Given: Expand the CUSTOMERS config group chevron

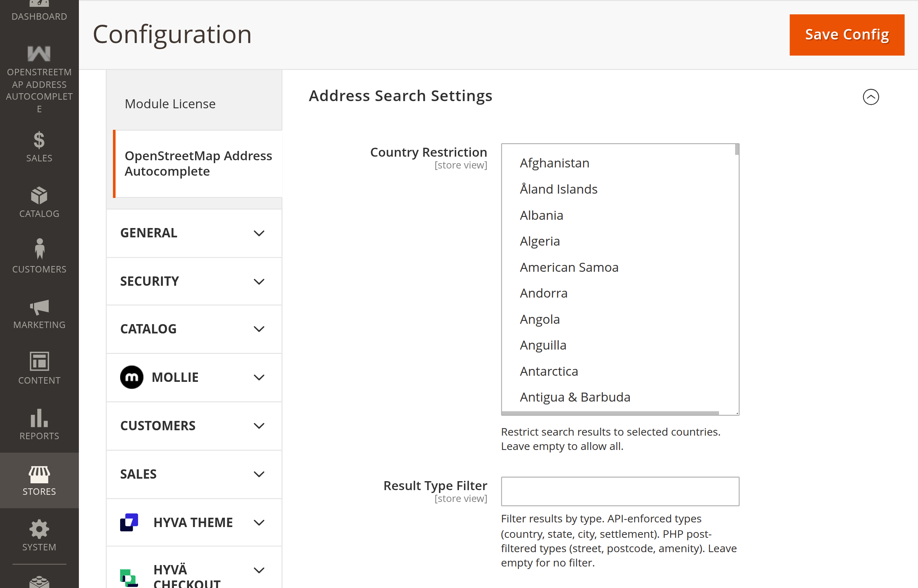Looking at the screenshot, I should click(x=259, y=426).
